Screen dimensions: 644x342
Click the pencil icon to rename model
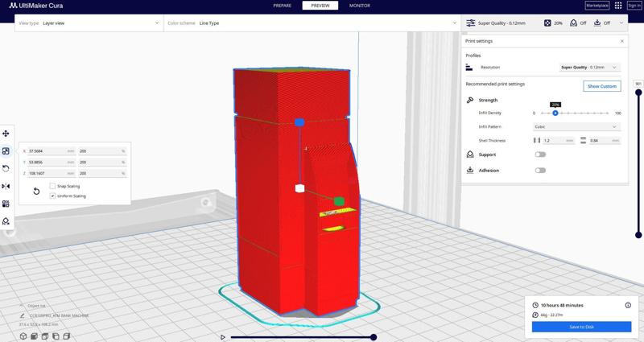click(23, 315)
